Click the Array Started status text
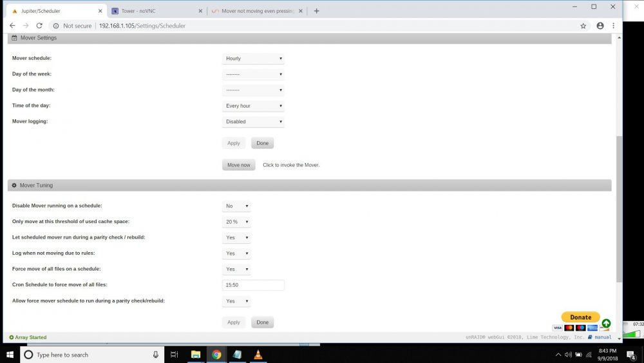The image size is (644, 363). point(31,337)
